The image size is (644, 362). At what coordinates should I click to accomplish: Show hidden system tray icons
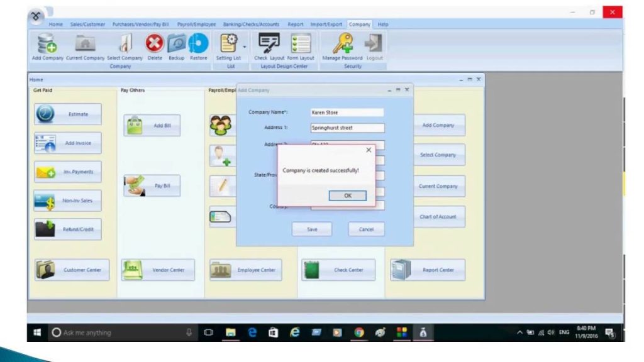coord(519,332)
